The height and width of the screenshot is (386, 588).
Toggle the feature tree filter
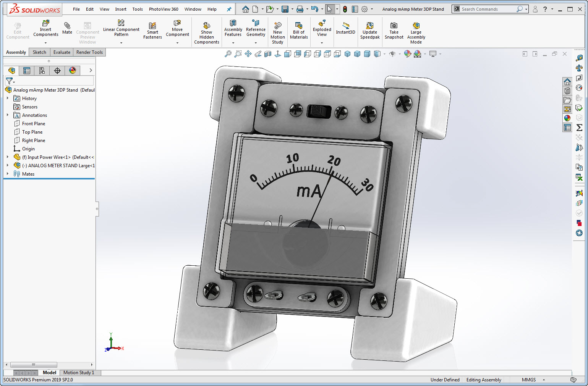(x=10, y=81)
